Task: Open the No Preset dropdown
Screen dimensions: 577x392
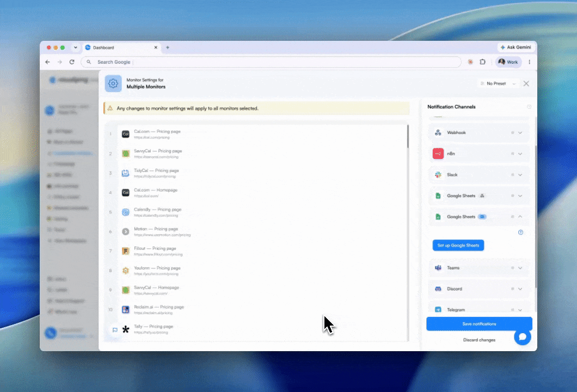Action: [x=498, y=83]
